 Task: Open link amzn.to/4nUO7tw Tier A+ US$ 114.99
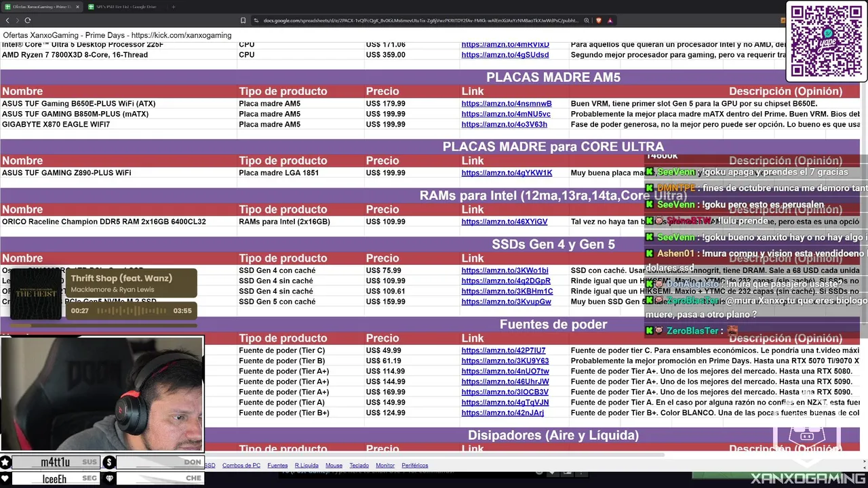point(505,371)
